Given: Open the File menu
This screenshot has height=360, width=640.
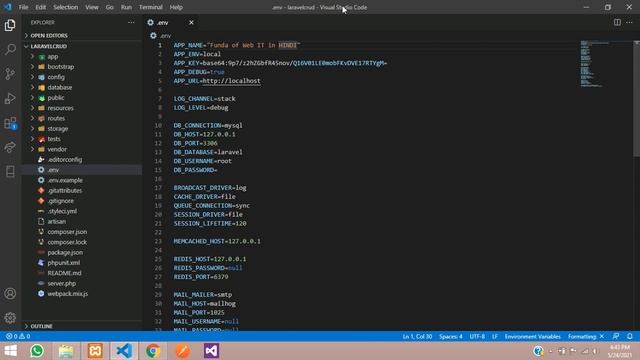Looking at the screenshot, I should point(23,7).
